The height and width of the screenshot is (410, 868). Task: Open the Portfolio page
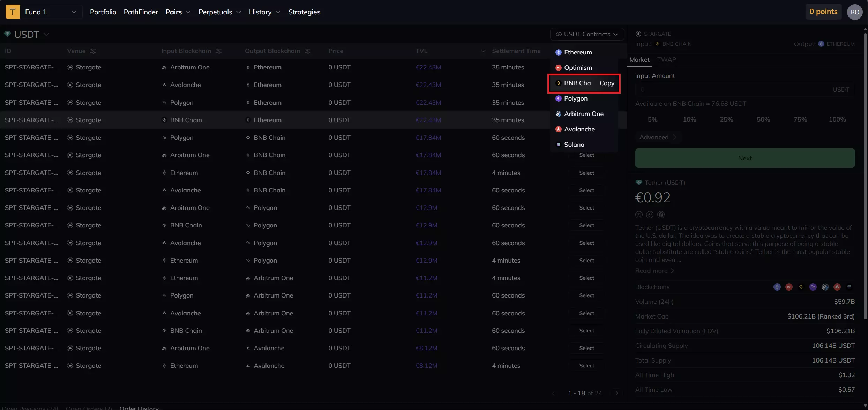[x=103, y=12]
